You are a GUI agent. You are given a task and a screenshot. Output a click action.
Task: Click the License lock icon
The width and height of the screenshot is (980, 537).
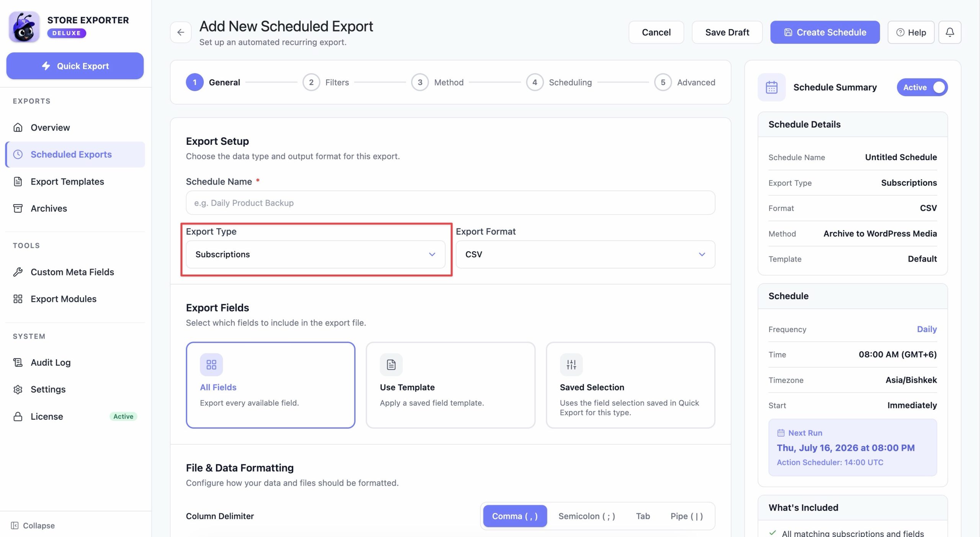coord(18,416)
